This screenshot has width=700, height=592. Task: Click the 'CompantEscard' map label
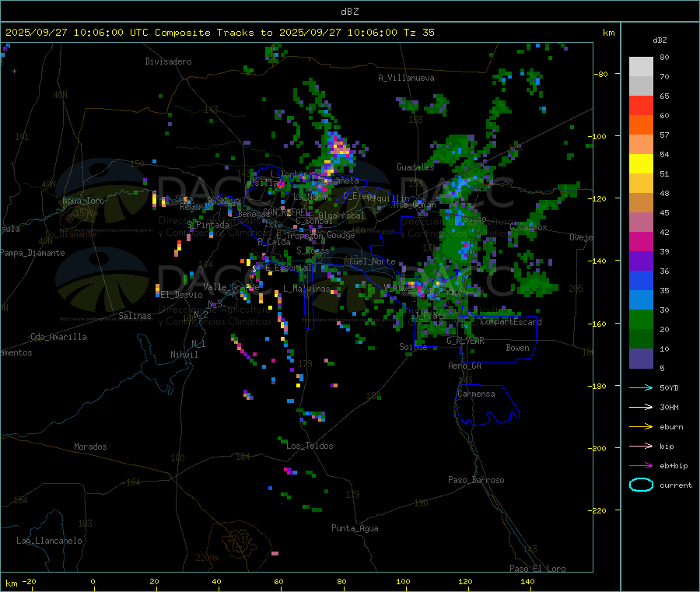click(512, 322)
